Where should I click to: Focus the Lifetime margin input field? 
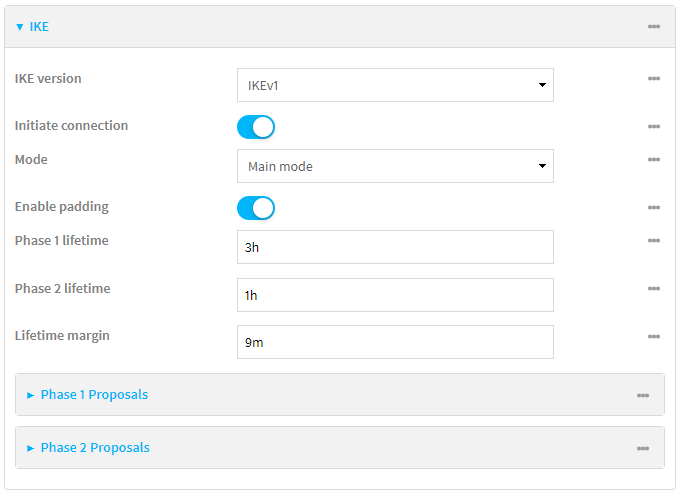point(395,342)
